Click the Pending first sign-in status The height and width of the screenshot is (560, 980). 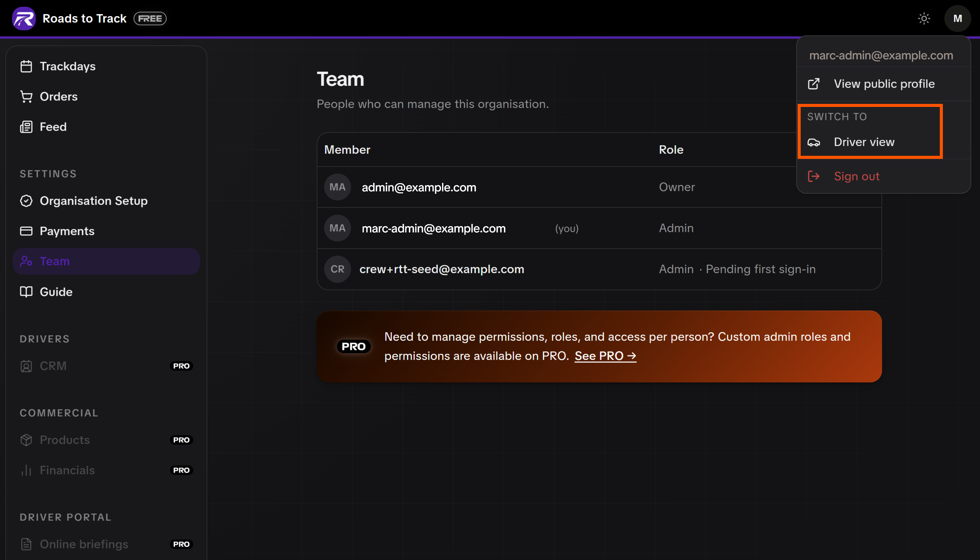coord(760,269)
